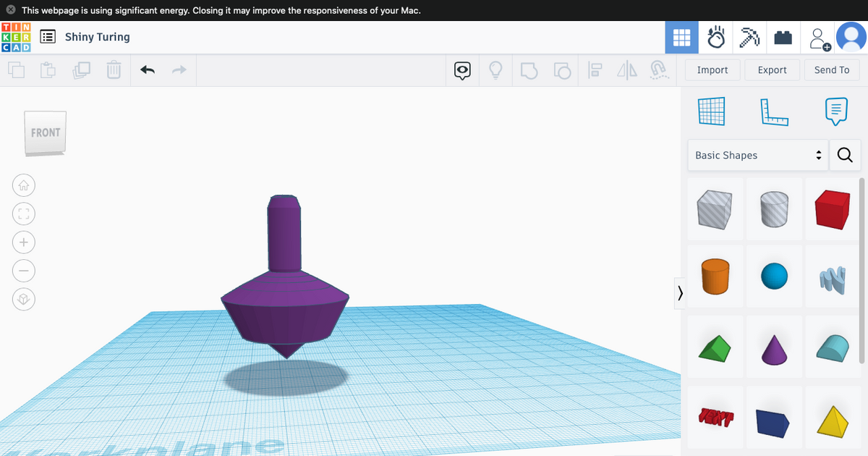The height and width of the screenshot is (456, 868).
Task: Toggle the light bulb show-all option
Action: (495, 69)
